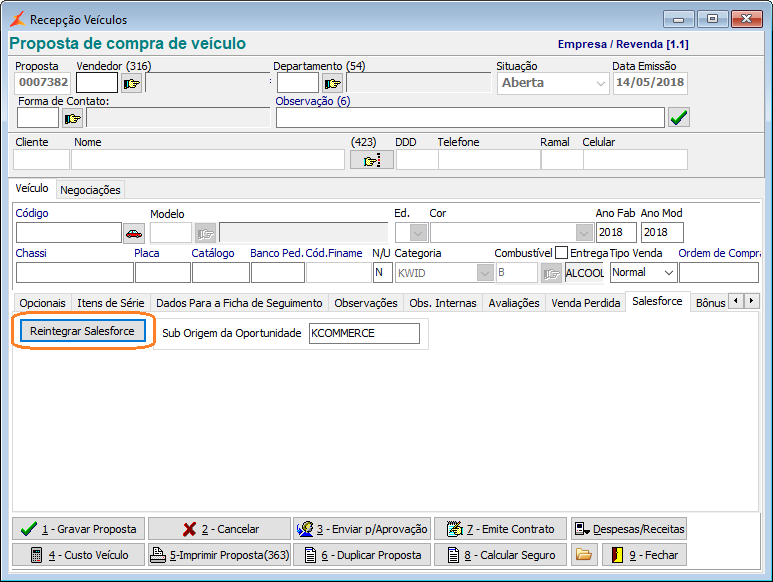Click 6 - Duplicar Proposta button

click(362, 555)
